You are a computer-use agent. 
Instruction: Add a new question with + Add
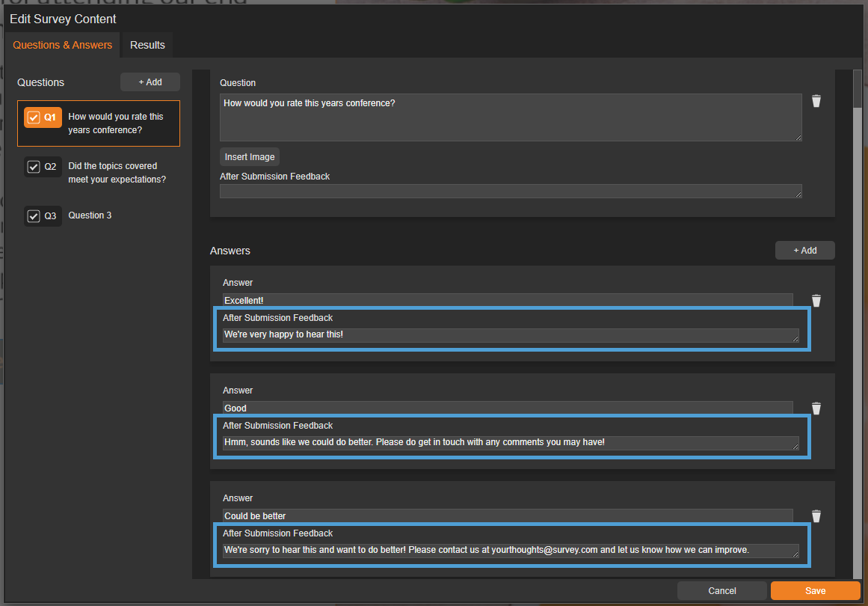pyautogui.click(x=150, y=82)
